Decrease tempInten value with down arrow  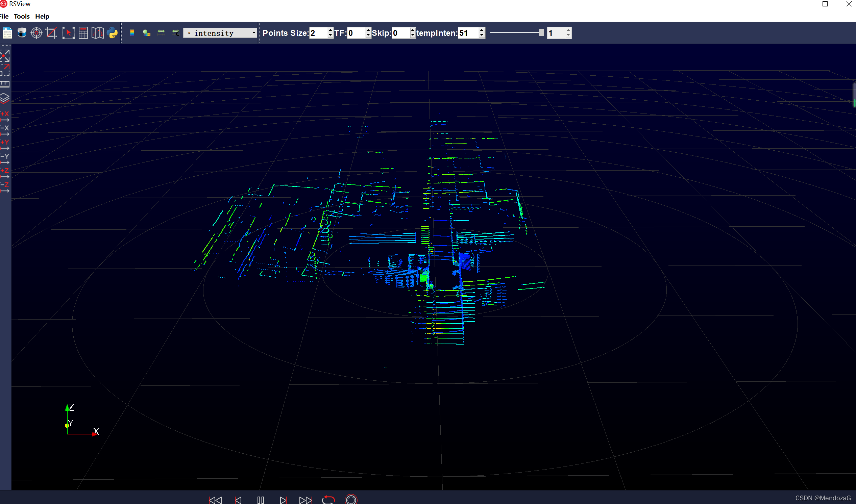click(x=482, y=35)
